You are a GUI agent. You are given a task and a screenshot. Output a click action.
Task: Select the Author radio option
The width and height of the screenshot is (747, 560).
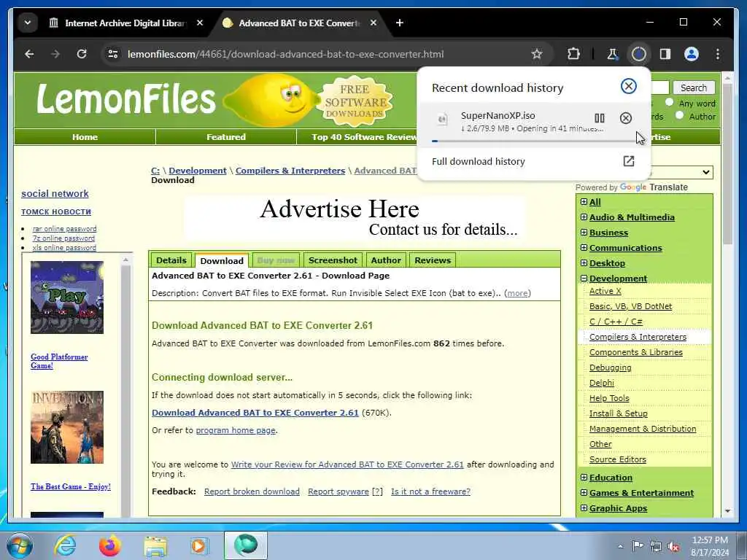pyautogui.click(x=679, y=115)
